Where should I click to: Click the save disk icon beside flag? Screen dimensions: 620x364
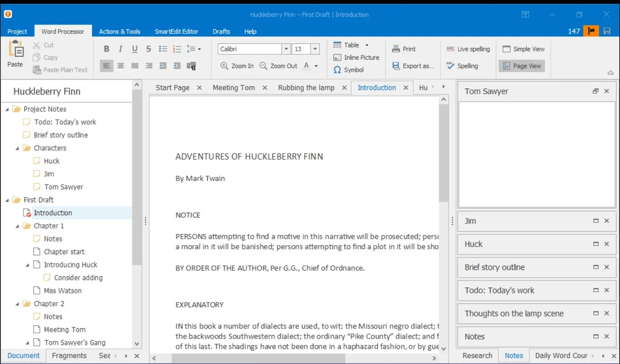[606, 31]
